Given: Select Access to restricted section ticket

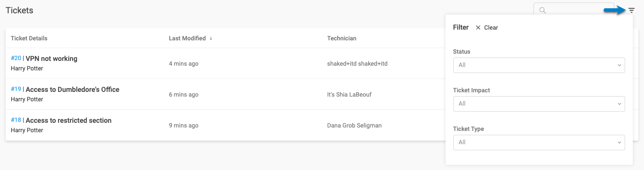Looking at the screenshot, I should coord(69,121).
